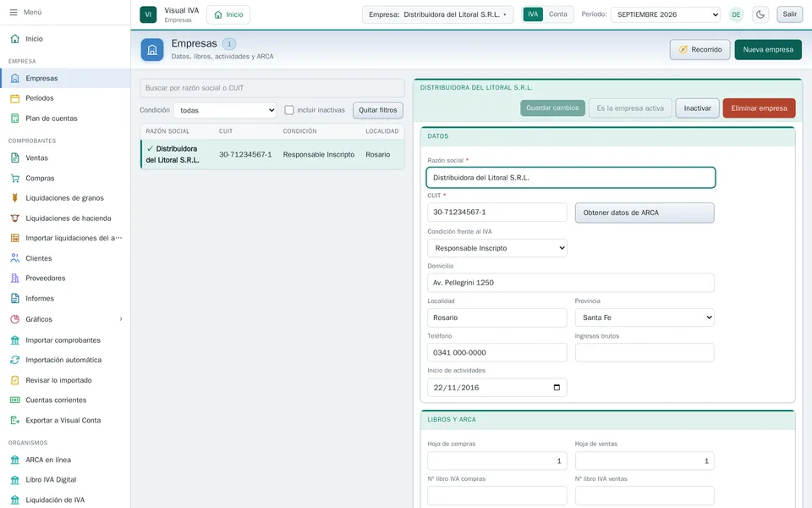This screenshot has width=812, height=508.
Task: Open the Condición frente al IVA dropdown
Action: coord(497,248)
